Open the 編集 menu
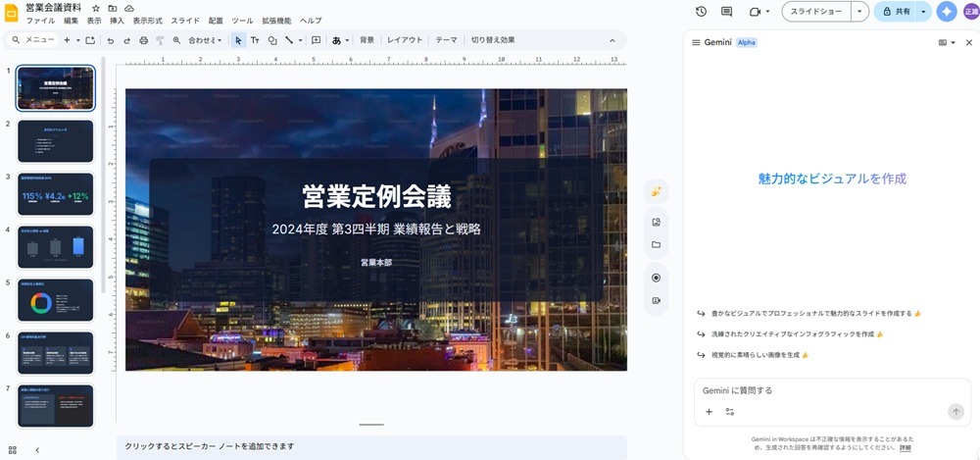The height and width of the screenshot is (460, 980). (72, 21)
